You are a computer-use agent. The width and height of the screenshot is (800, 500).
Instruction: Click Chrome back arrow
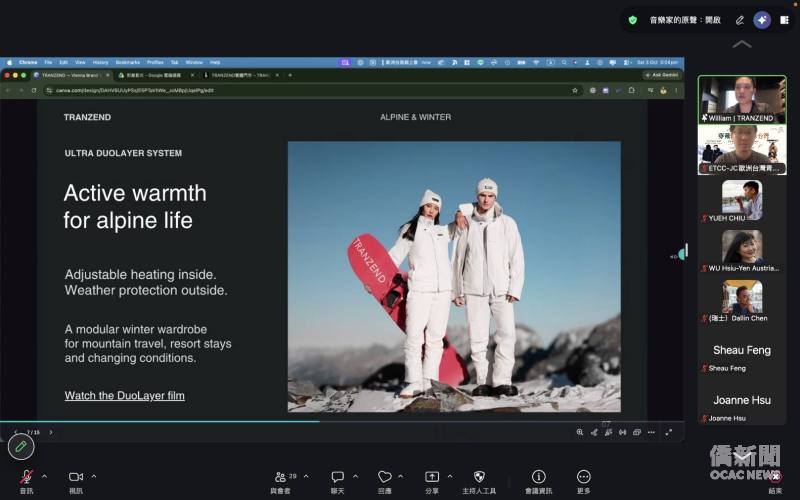8,90
